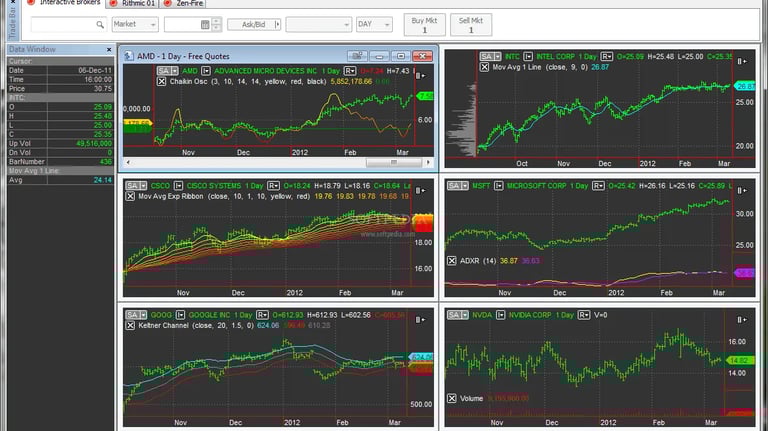
Task: Switch to the Rithmic 01 tab
Action: click(x=133, y=3)
